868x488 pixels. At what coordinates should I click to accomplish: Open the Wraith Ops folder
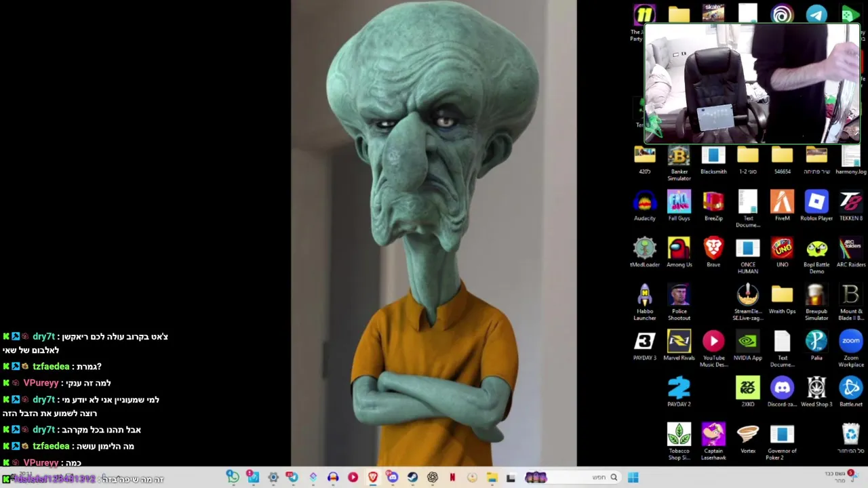(782, 300)
